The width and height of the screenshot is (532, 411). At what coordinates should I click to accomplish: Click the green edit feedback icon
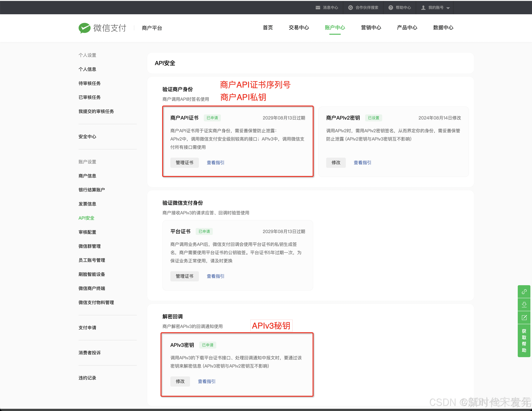pyautogui.click(x=524, y=317)
